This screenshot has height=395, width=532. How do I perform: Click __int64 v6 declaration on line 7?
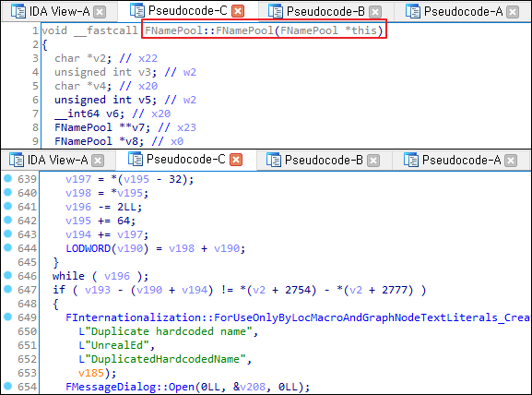(89, 114)
